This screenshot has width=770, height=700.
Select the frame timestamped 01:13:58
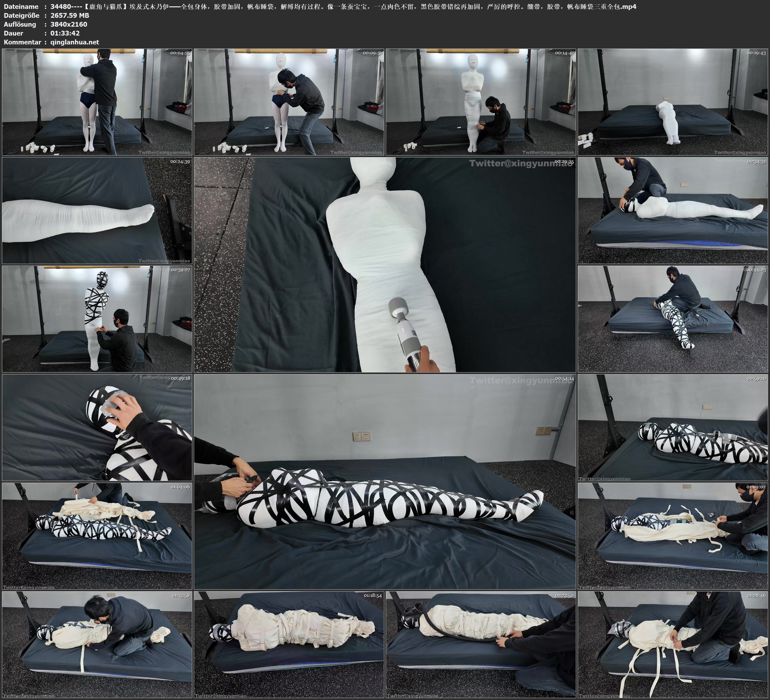pos(97,644)
